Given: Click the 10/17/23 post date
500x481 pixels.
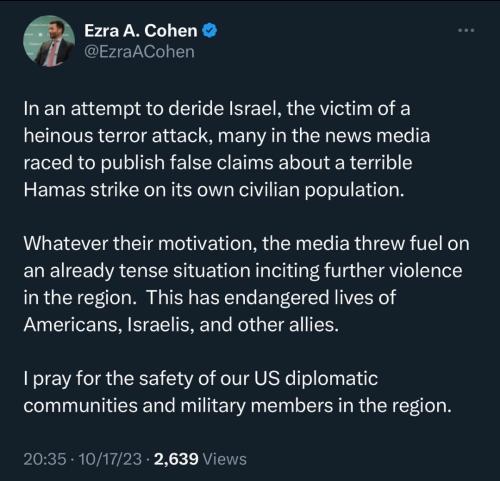Looking at the screenshot, I should [x=110, y=459].
